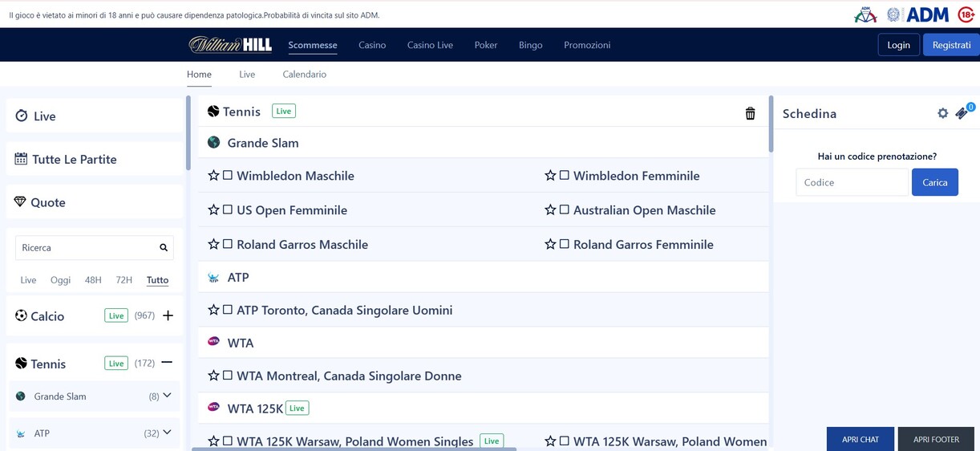Image resolution: width=980 pixels, height=451 pixels.
Task: Go to Casino Live
Action: 430,45
